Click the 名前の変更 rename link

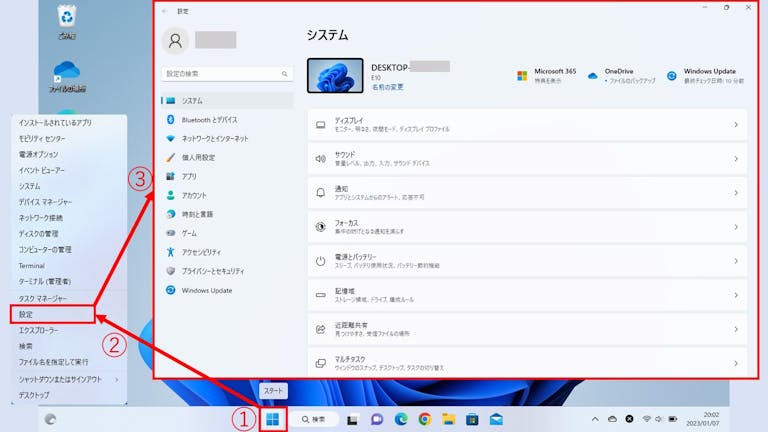387,87
